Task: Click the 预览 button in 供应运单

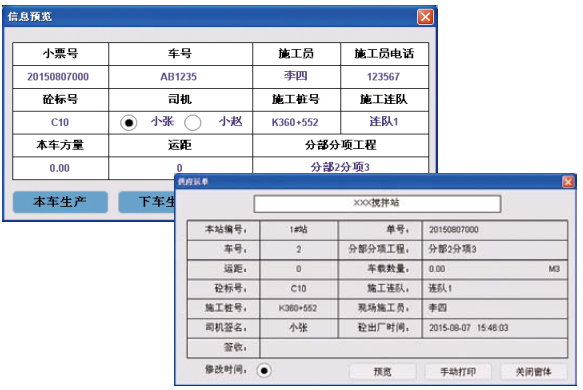Action: (383, 371)
